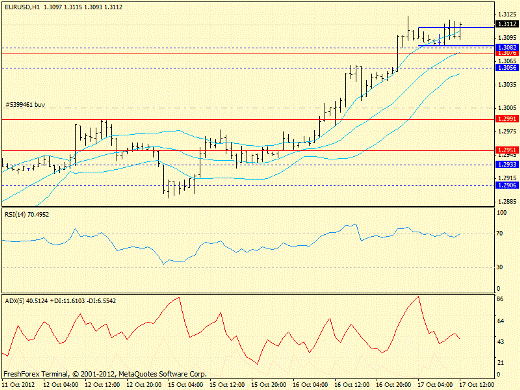
Task: Click the 12 Oct 12:00 time label
Action: [x=103, y=384]
